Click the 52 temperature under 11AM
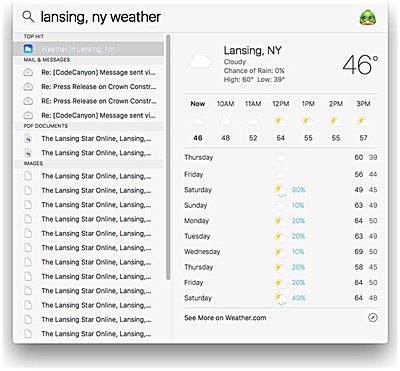This screenshot has height=371, width=400. (x=253, y=138)
